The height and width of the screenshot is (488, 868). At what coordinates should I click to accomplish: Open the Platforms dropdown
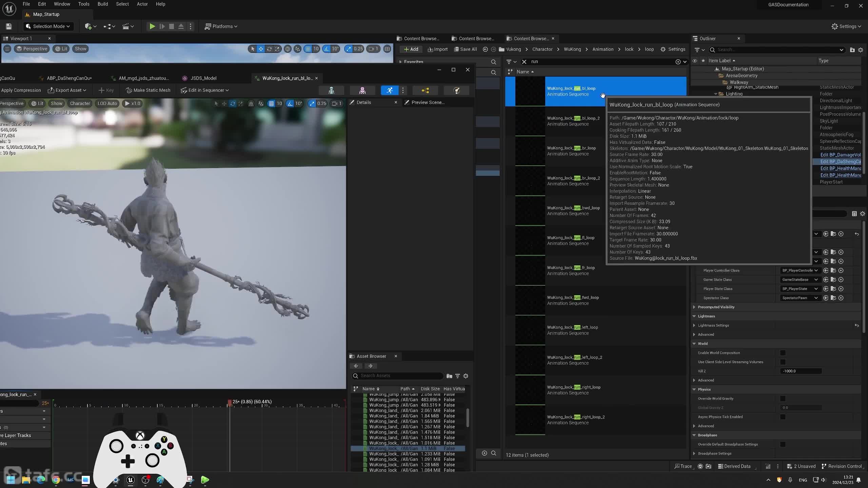point(221,26)
